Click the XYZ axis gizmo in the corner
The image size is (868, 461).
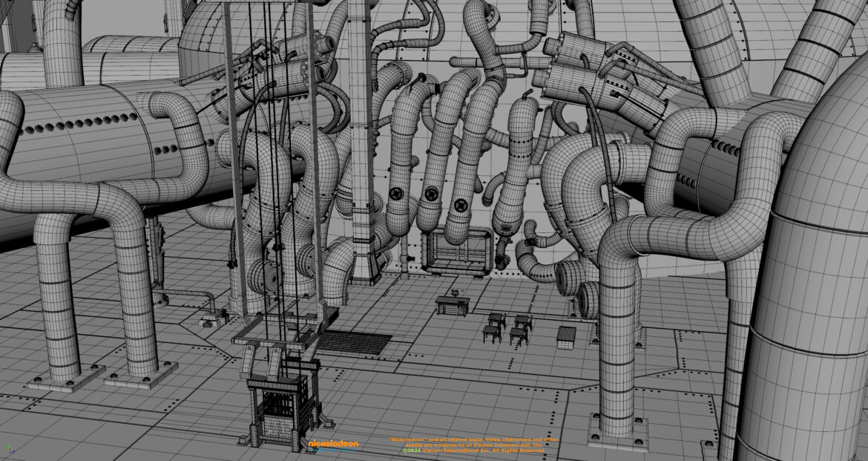tap(9, 449)
